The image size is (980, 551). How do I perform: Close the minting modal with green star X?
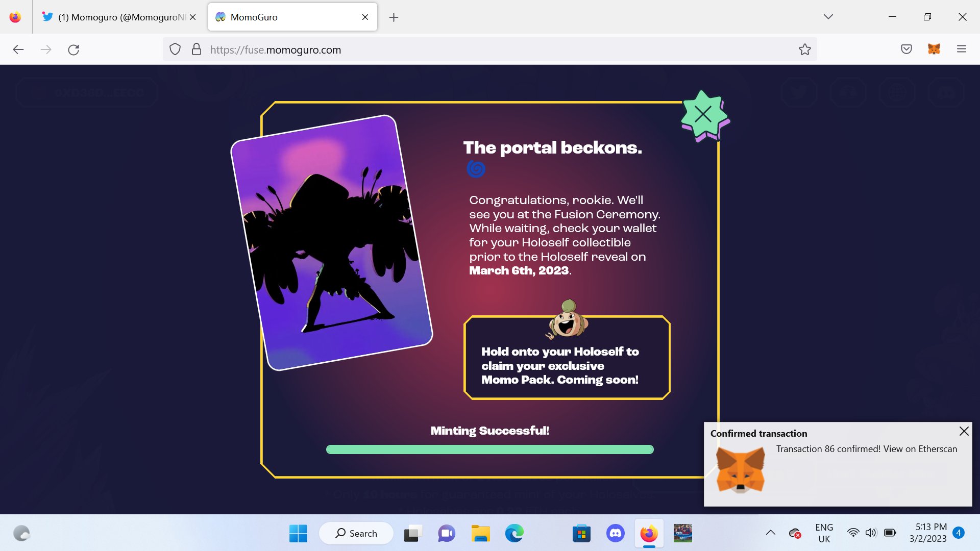pyautogui.click(x=703, y=115)
